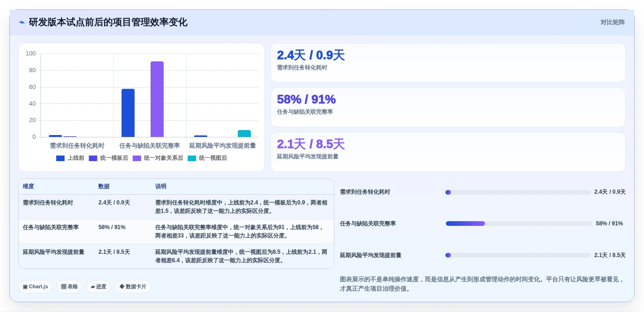
Task: Click the progress bar for 需求到任务转化耗时
Action: (518, 192)
